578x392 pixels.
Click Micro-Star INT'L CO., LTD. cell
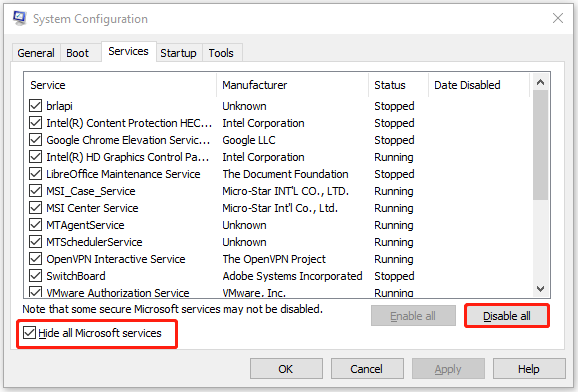pyautogui.click(x=285, y=191)
